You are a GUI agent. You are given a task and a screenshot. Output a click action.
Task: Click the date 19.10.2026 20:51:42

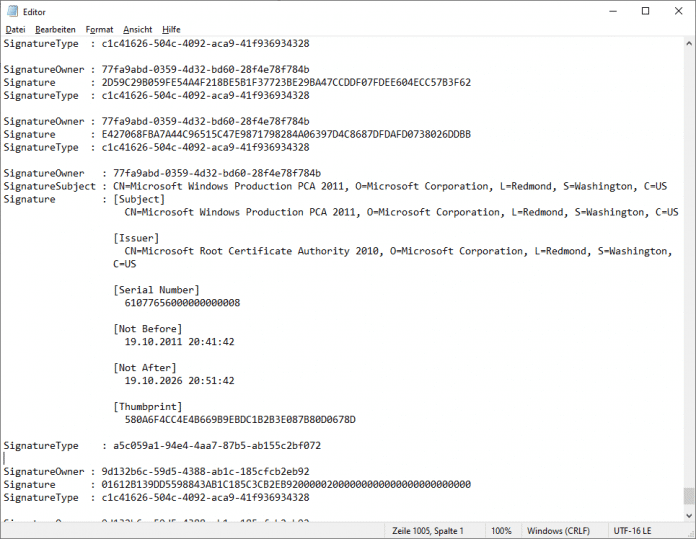(x=179, y=381)
